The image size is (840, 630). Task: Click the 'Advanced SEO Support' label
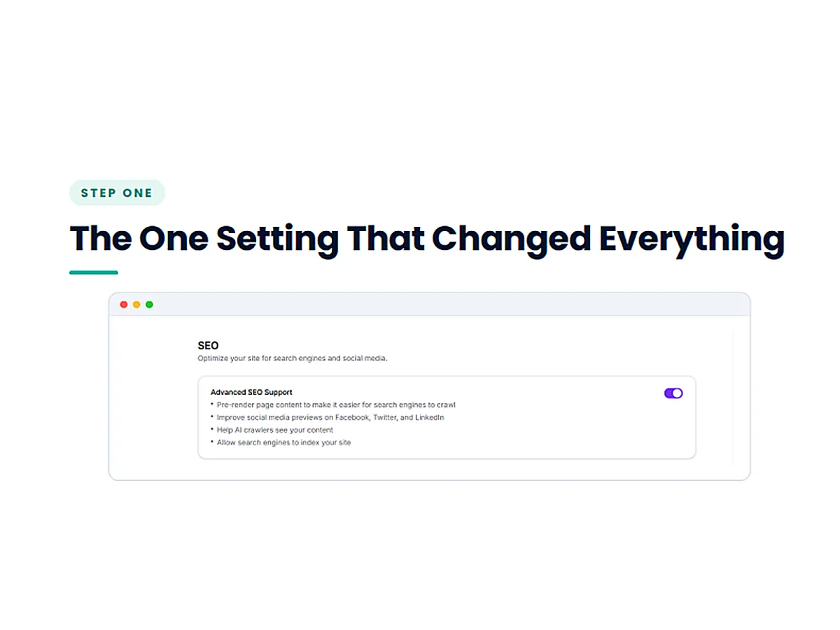(251, 392)
